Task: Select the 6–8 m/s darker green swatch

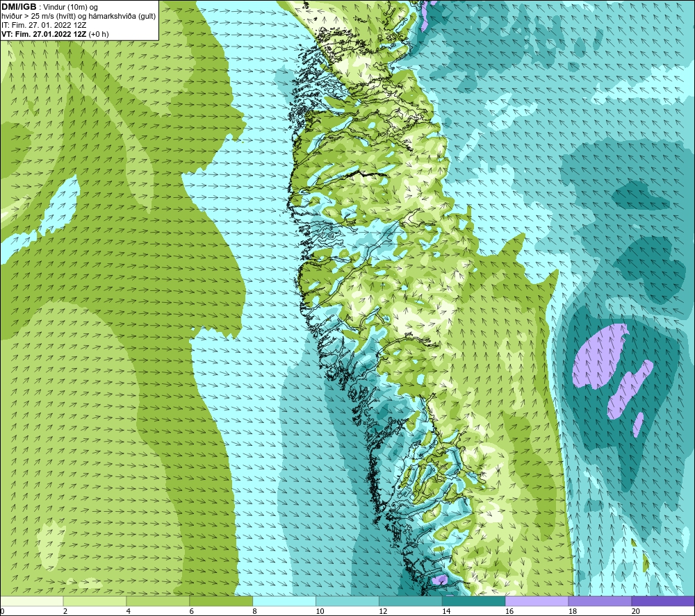Action: 221,601
